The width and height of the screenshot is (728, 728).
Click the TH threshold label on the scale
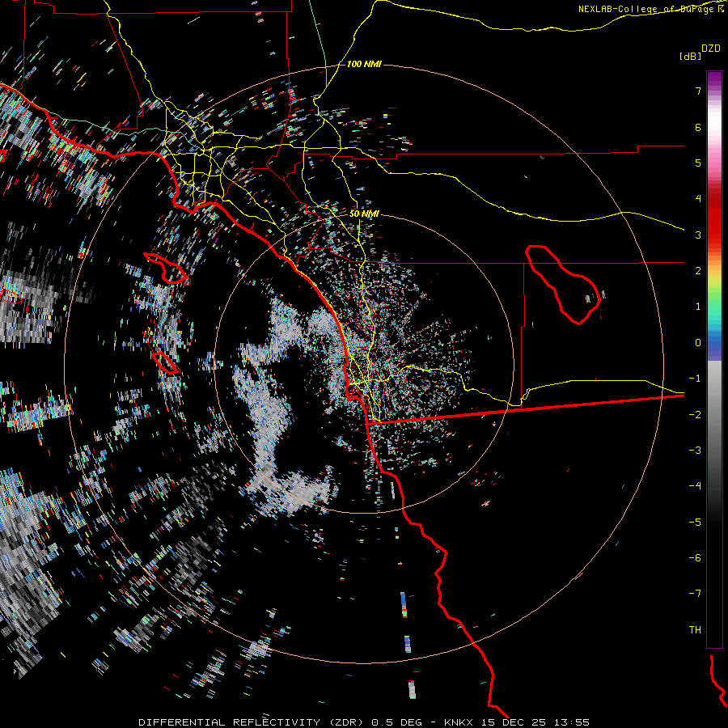[x=695, y=630]
